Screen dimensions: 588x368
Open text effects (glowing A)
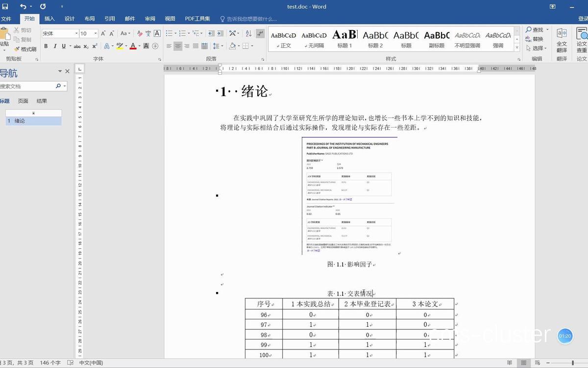click(106, 46)
